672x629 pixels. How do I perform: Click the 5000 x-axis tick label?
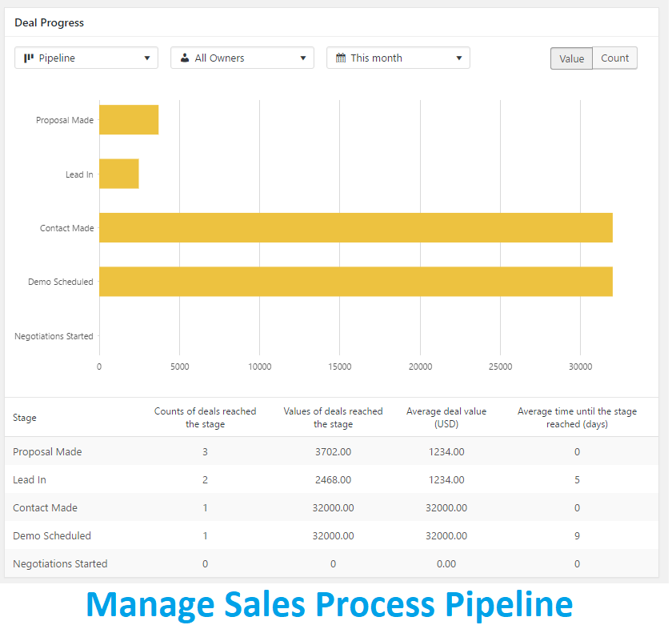coord(179,367)
